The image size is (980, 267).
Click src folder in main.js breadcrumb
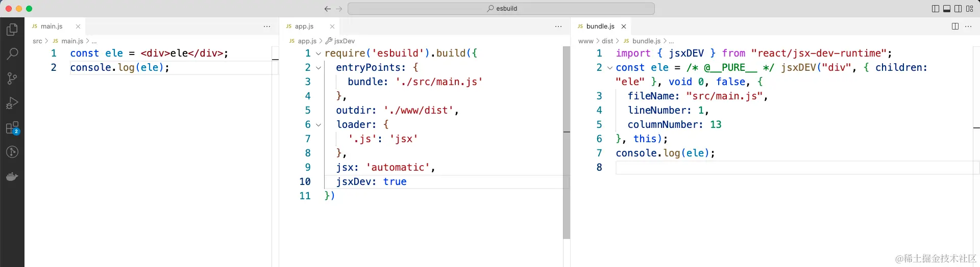click(x=37, y=41)
